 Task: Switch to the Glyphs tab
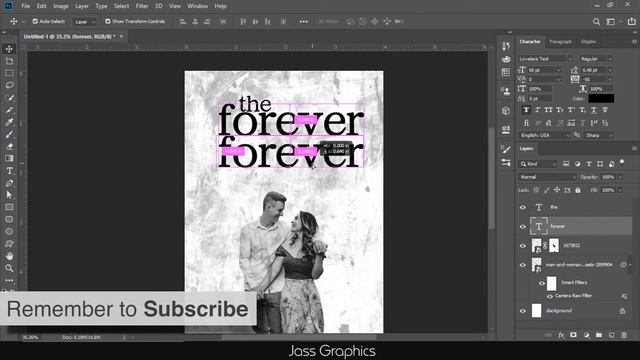[x=589, y=42]
